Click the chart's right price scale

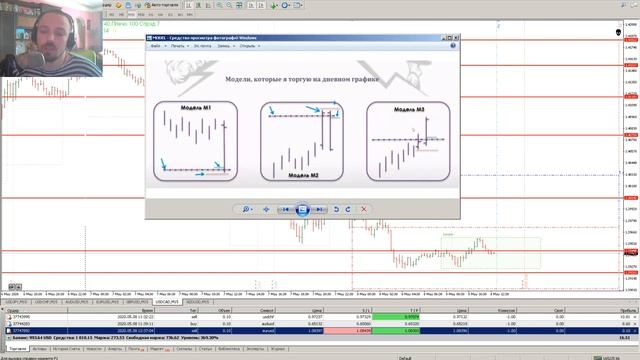point(631,155)
